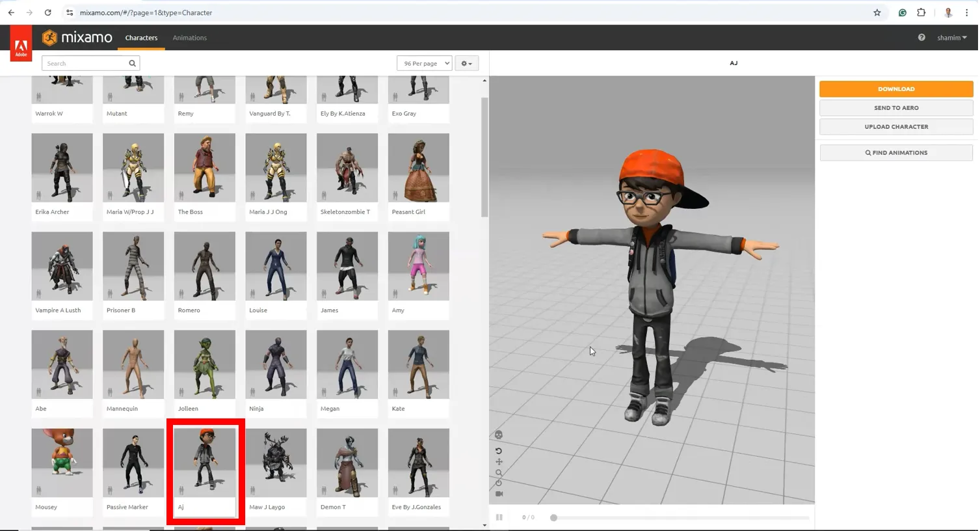This screenshot has width=980, height=531.
Task: Select the pan view tool
Action: pyautogui.click(x=499, y=461)
